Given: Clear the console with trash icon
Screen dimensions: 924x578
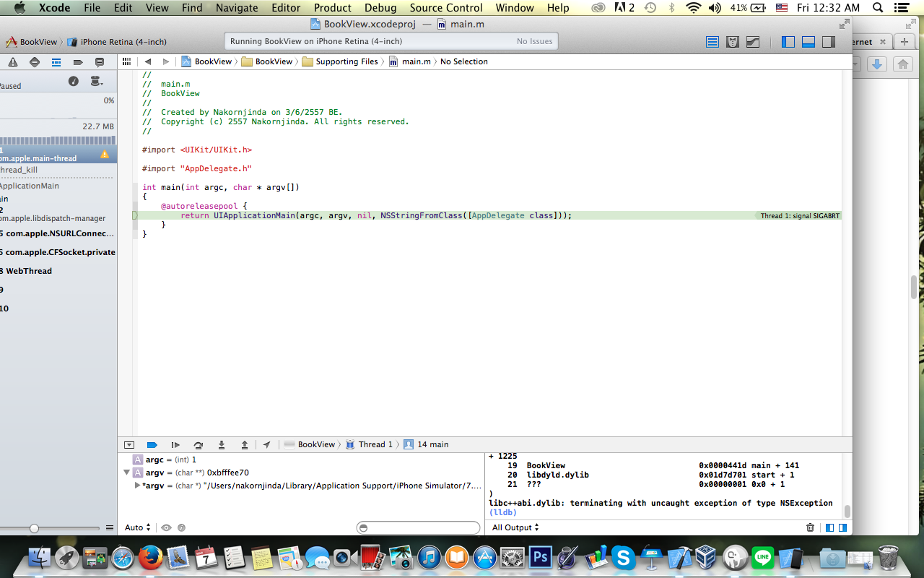Looking at the screenshot, I should (x=810, y=527).
